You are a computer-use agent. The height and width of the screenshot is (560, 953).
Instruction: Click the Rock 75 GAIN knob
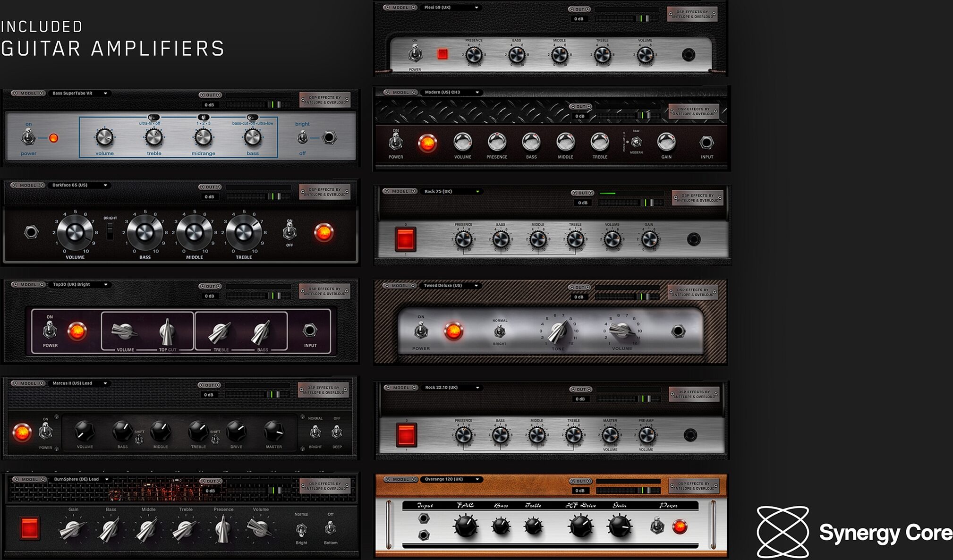[649, 239]
